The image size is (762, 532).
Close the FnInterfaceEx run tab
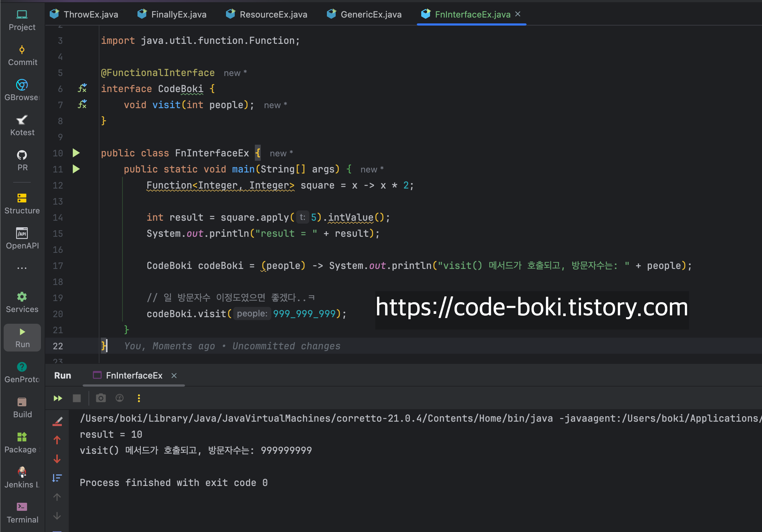coord(174,376)
